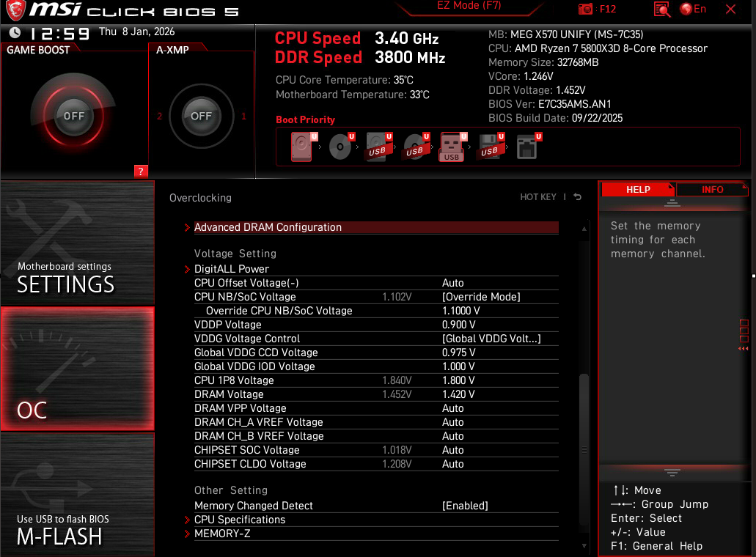Toggle the GAME BOOST knob
The width and height of the screenshot is (756, 557).
point(74,116)
